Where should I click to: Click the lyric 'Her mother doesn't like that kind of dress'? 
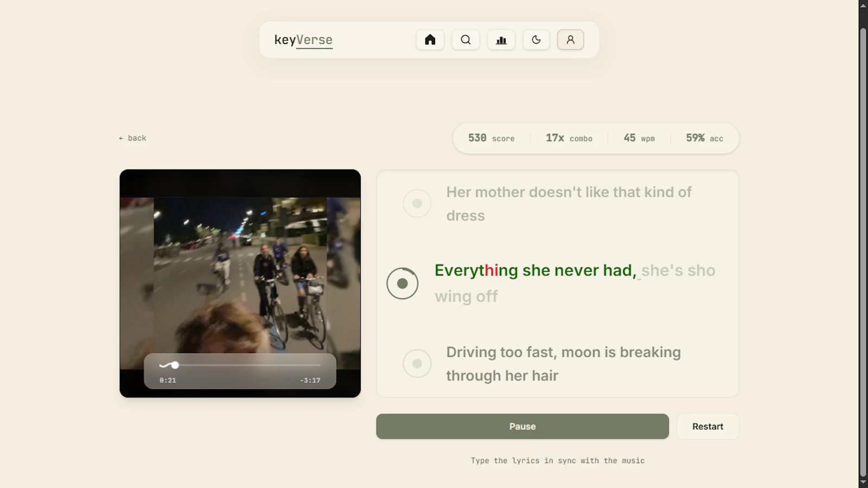[x=569, y=204]
